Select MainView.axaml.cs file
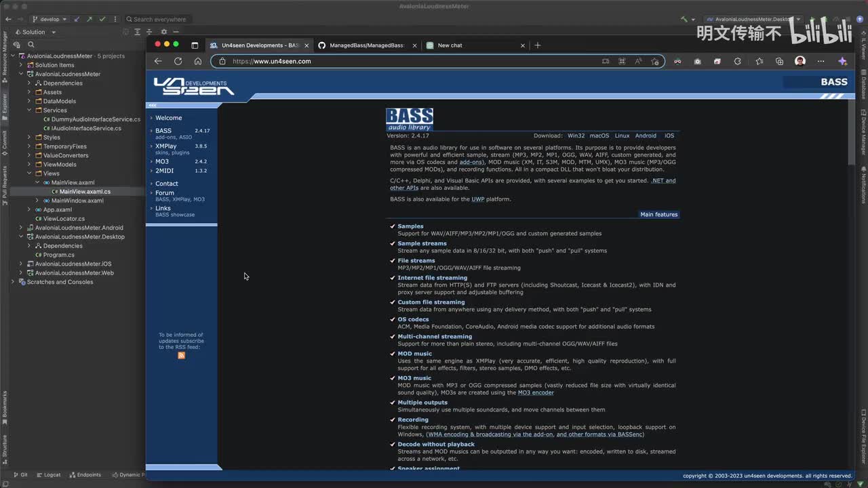868x488 pixels. [x=85, y=192]
